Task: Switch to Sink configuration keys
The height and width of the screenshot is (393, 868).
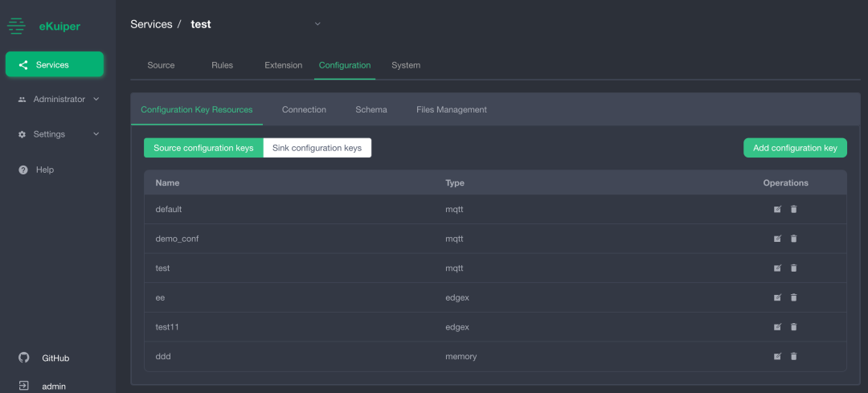Action: [317, 148]
